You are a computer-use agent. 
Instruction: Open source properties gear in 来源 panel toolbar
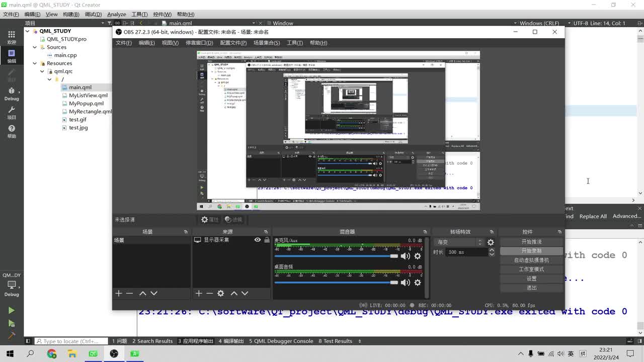(220, 293)
